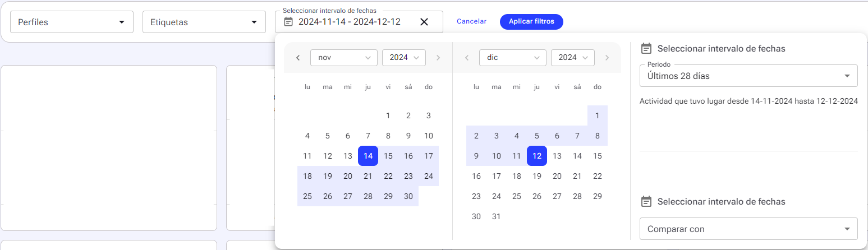868x250 pixels.
Task: Open the Comparar con dropdown
Action: coord(748,229)
